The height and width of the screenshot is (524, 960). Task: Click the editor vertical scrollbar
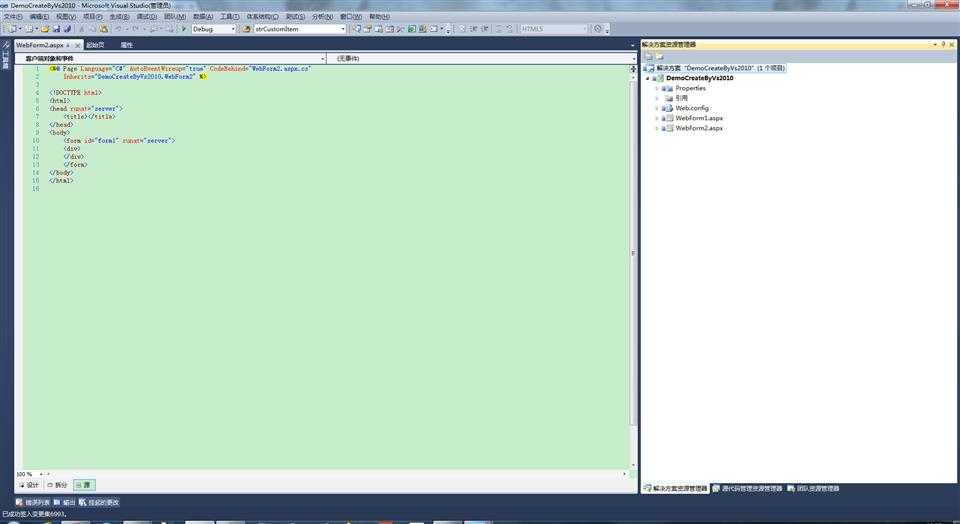633,253
